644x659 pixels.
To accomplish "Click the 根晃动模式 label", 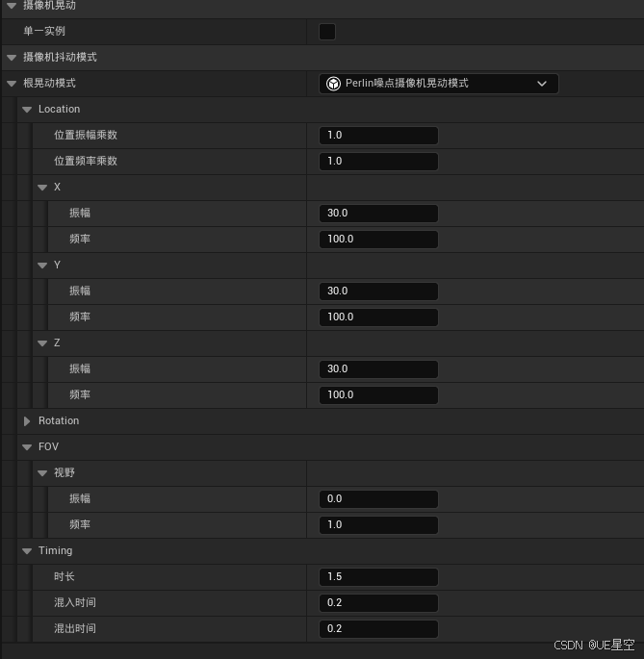I will pyautogui.click(x=49, y=83).
